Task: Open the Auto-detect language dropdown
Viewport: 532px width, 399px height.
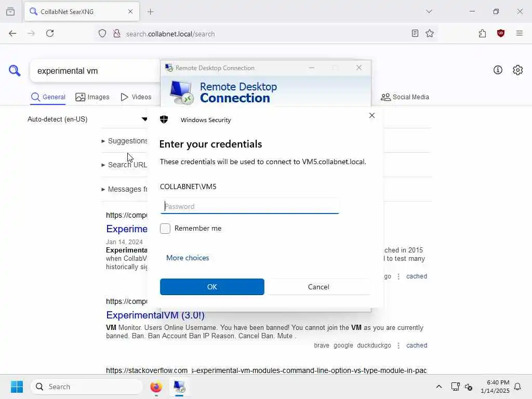Action: click(87, 119)
